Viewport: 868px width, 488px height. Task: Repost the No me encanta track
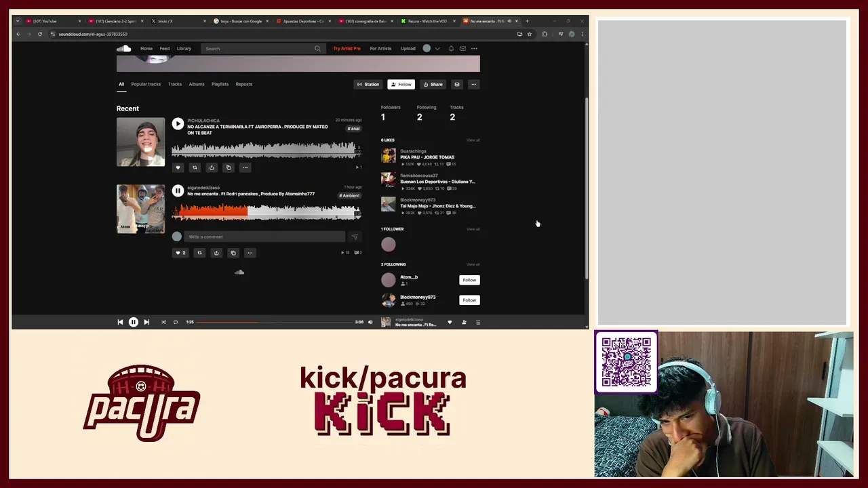(x=199, y=253)
